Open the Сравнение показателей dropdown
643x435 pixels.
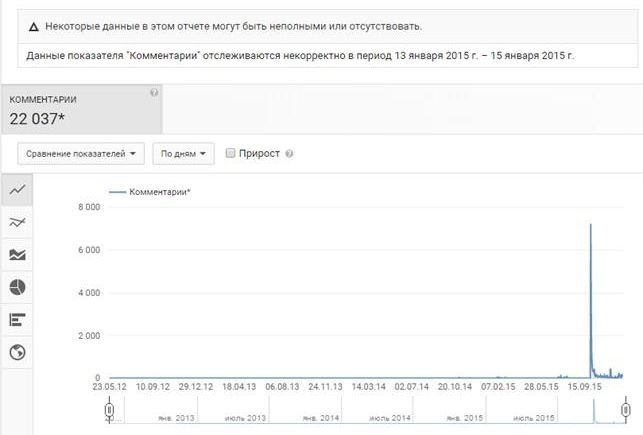(81, 154)
